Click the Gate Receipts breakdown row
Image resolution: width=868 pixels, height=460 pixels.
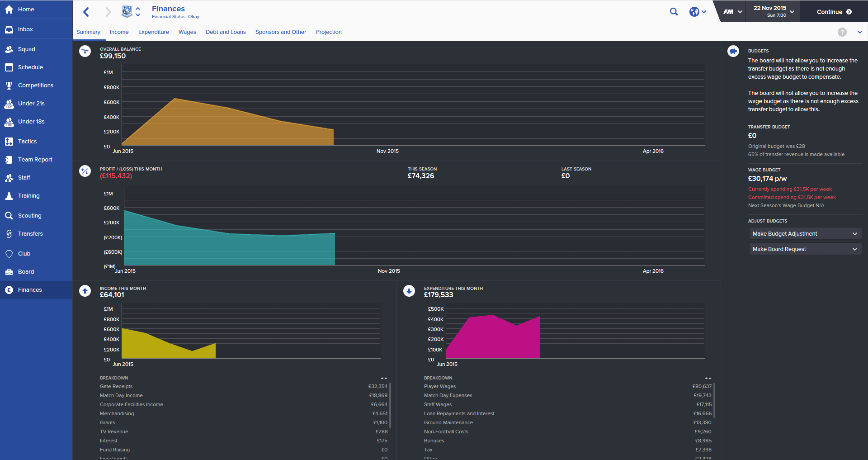click(x=244, y=387)
